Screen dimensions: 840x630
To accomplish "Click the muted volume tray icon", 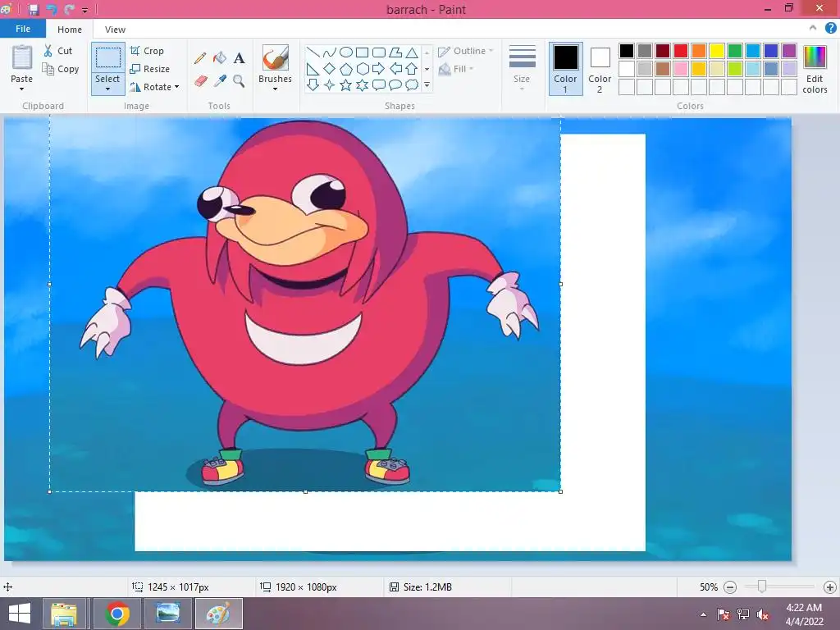I will 763,614.
